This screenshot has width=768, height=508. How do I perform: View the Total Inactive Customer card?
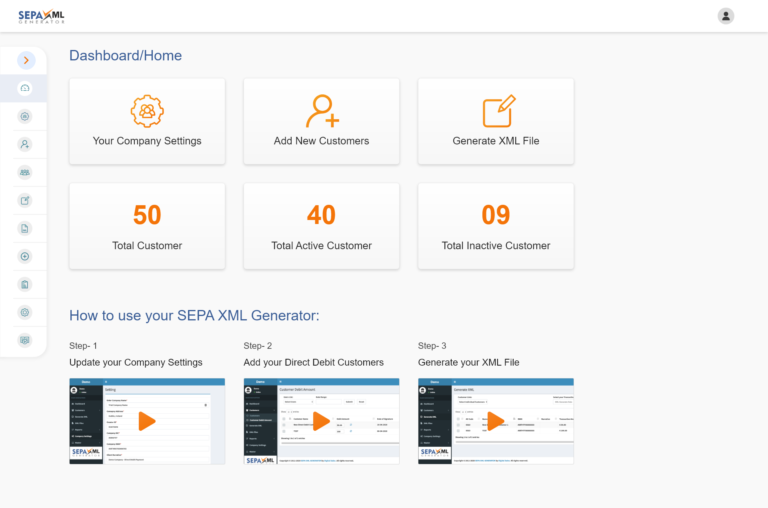[x=496, y=226]
